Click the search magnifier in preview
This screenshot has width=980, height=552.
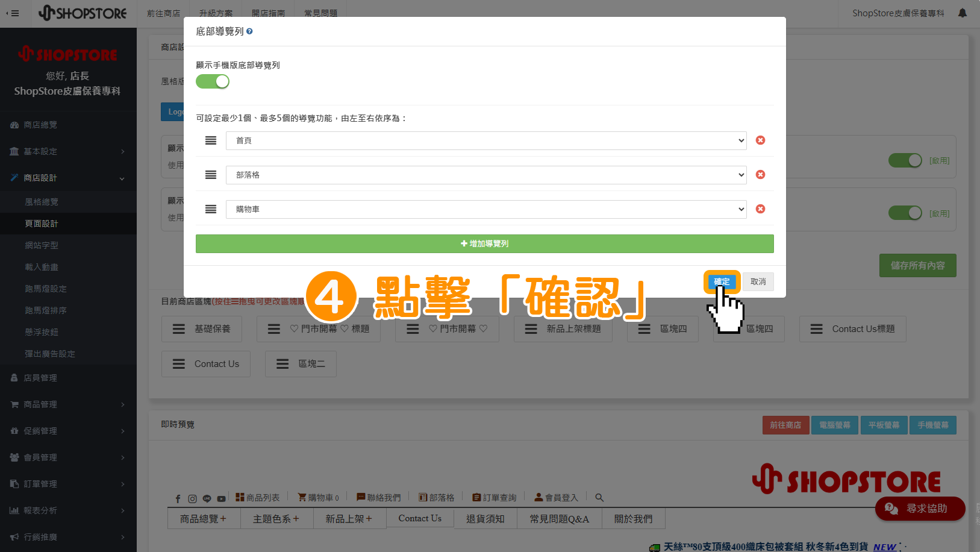pyautogui.click(x=599, y=498)
